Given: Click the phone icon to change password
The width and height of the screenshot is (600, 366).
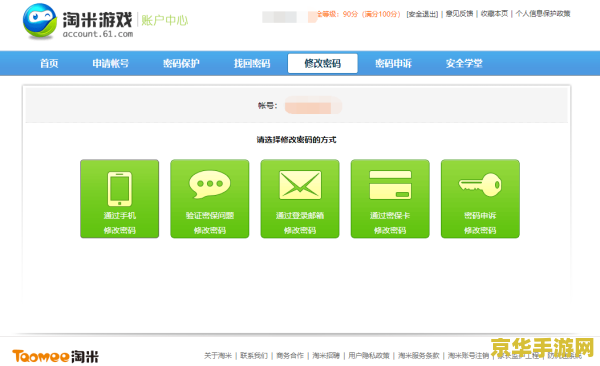Looking at the screenshot, I should pyautogui.click(x=119, y=189).
